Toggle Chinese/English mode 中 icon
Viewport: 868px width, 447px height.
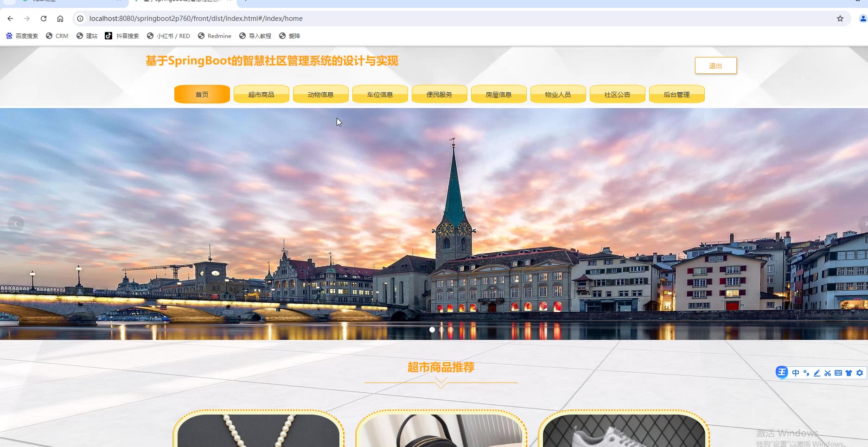coord(796,373)
